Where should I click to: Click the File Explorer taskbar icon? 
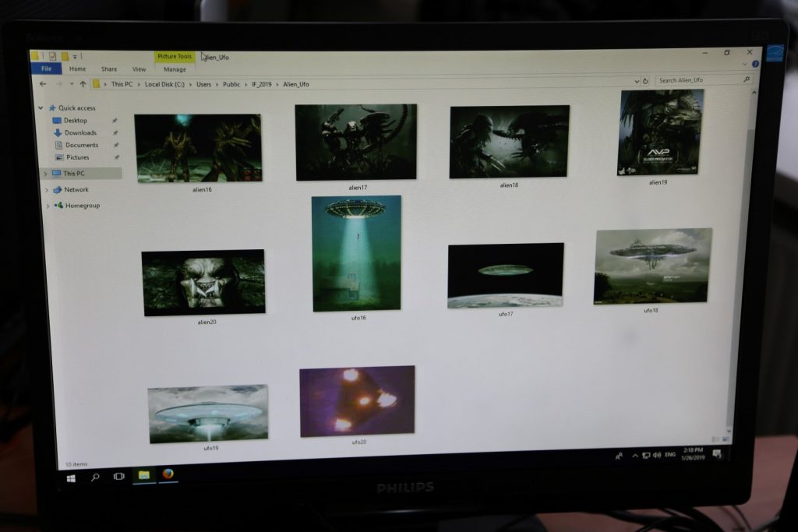coord(144,475)
